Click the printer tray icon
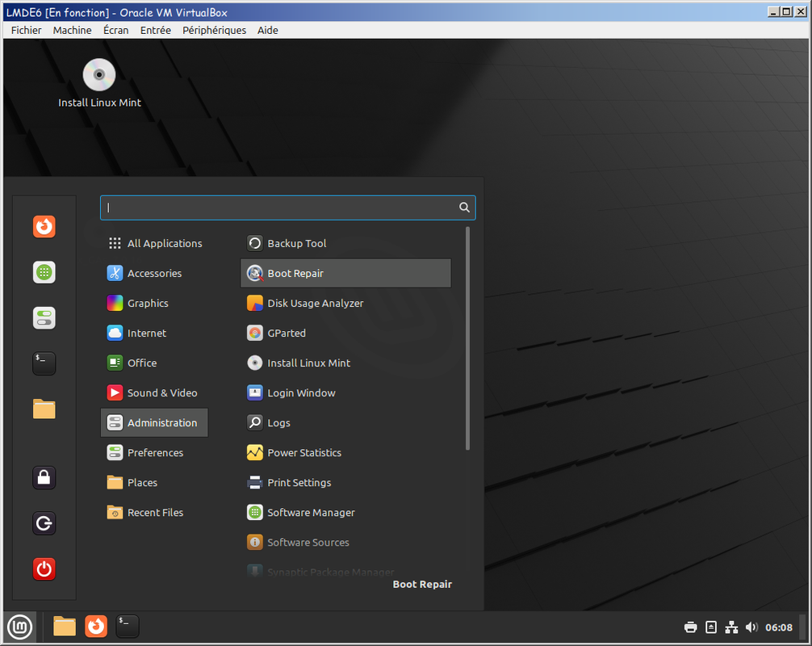 coord(690,627)
